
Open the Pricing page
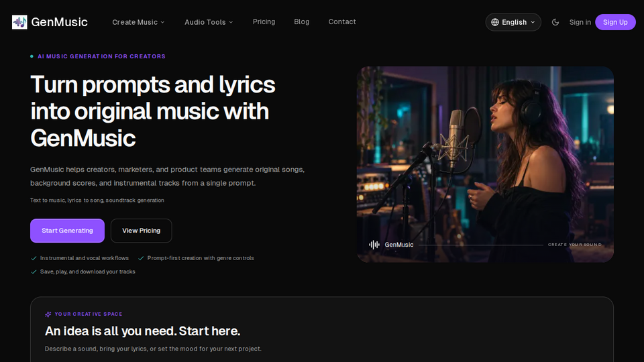(264, 21)
